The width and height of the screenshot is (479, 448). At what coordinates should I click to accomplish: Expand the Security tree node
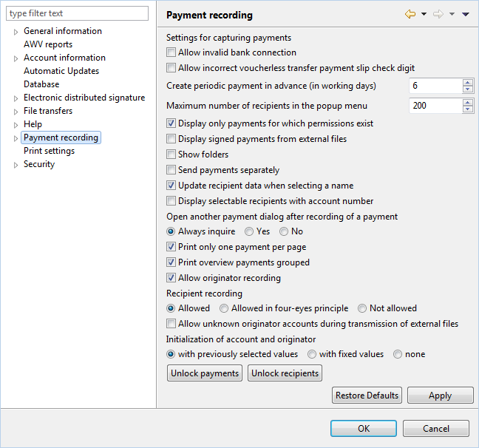tap(16, 165)
